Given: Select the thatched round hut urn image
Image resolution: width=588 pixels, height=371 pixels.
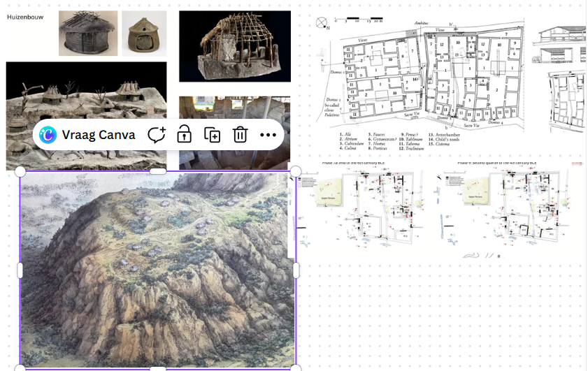Looking at the screenshot, I should tap(88, 33).
